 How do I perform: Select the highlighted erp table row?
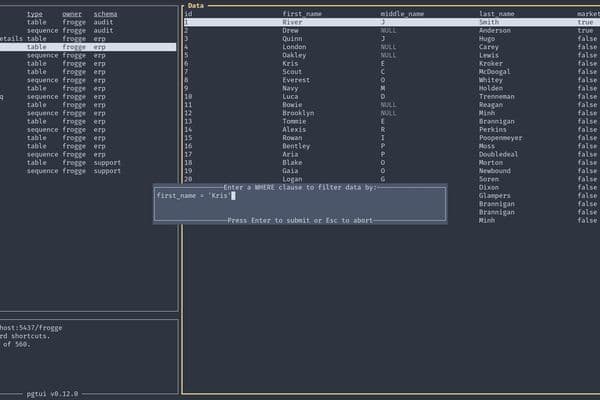point(88,47)
